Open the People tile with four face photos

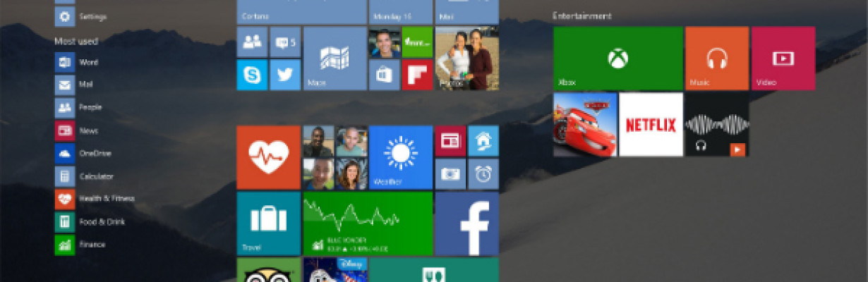tap(335, 157)
